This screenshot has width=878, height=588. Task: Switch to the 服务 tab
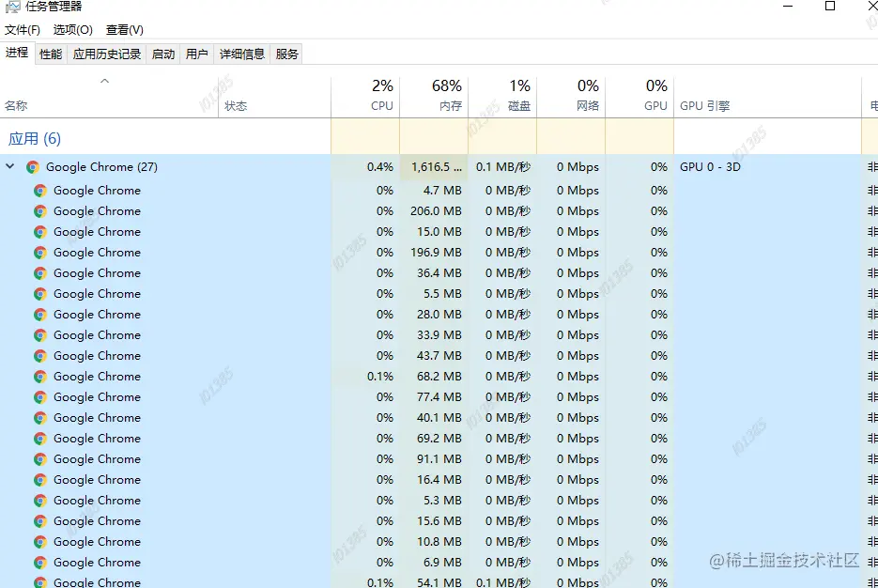(287, 54)
